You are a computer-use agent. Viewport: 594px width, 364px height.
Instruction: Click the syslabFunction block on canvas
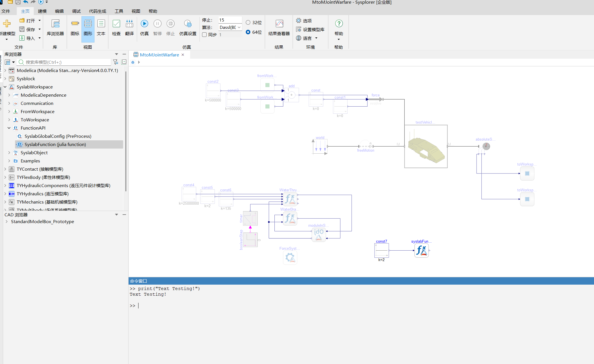[421, 251]
